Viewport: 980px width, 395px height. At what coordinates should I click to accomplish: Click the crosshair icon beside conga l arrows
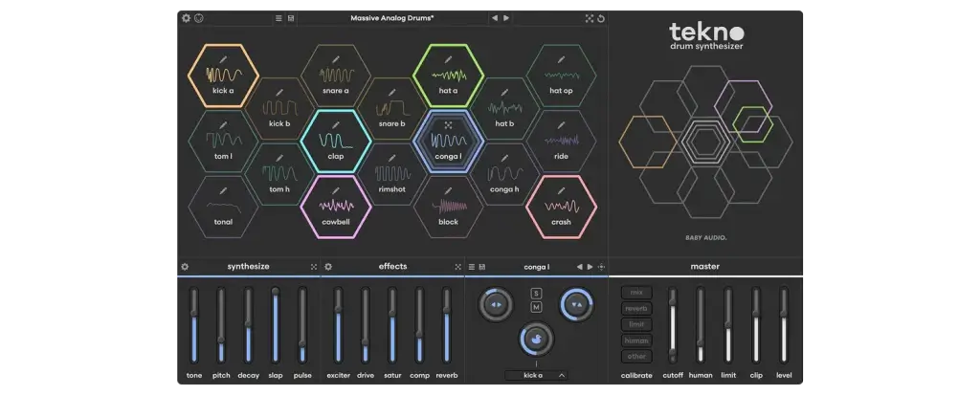[601, 267]
